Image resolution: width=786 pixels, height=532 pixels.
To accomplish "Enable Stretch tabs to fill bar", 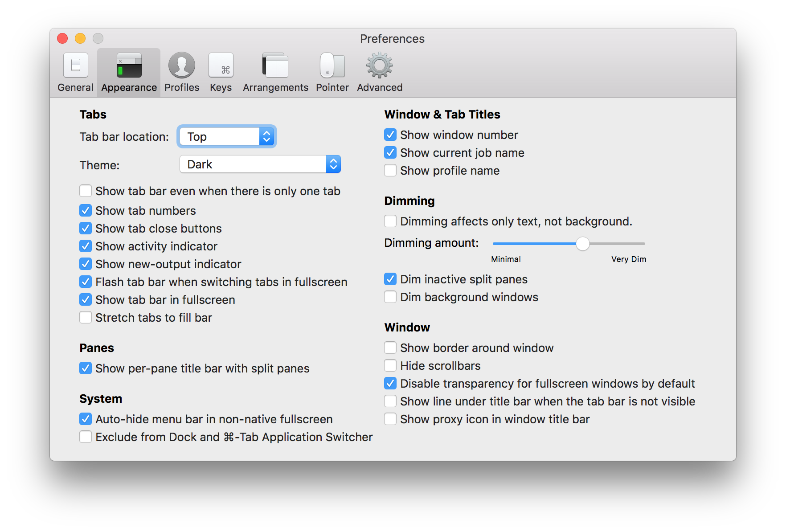I will 86,317.
